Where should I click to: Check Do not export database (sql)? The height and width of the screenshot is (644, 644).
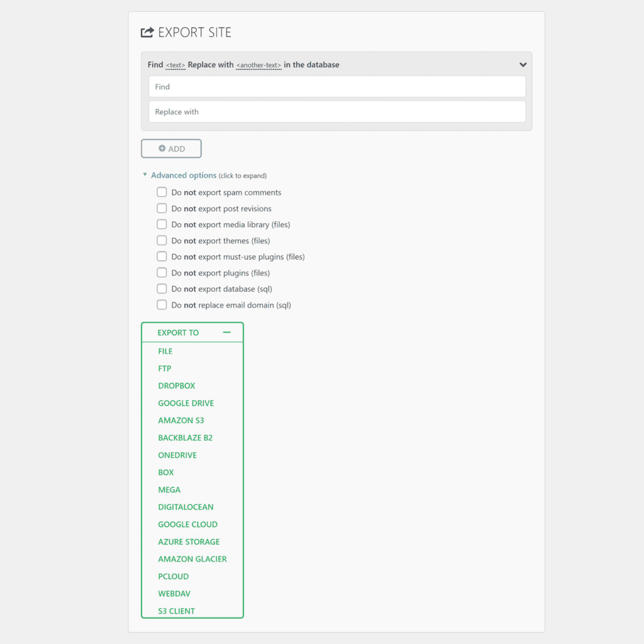(x=162, y=289)
